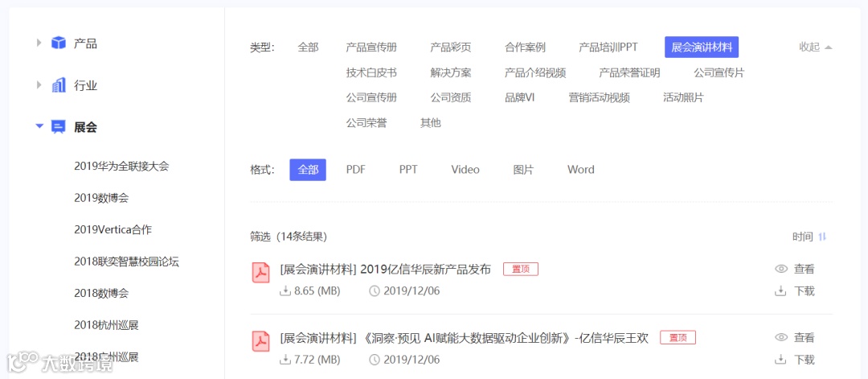Click file size 8.65 (MB)
Viewport: 868px width, 379px height.
coord(317,291)
